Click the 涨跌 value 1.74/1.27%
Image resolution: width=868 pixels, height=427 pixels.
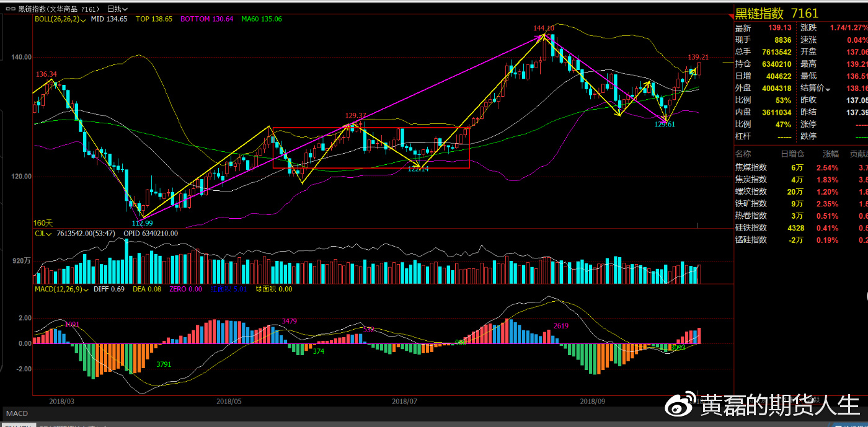(849, 28)
